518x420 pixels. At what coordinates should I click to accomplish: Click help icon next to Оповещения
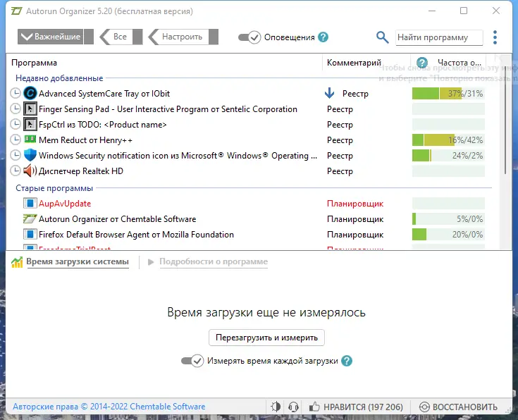(x=323, y=37)
